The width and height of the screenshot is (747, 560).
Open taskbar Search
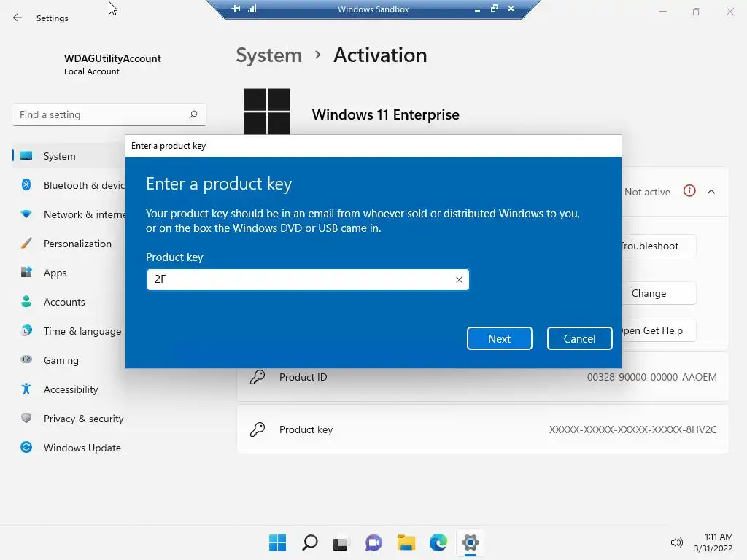[x=309, y=542]
